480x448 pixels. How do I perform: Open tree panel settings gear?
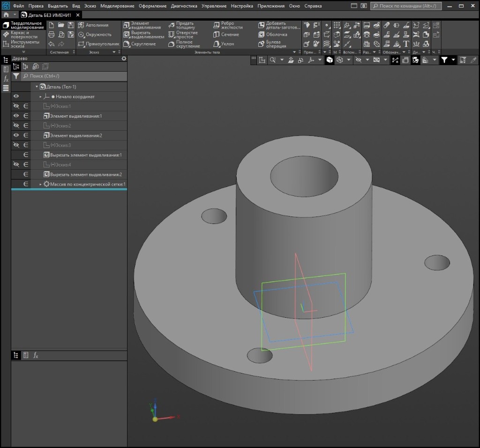click(124, 59)
